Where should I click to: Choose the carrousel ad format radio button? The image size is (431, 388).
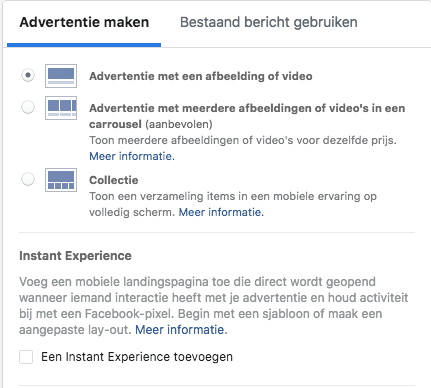click(28, 107)
